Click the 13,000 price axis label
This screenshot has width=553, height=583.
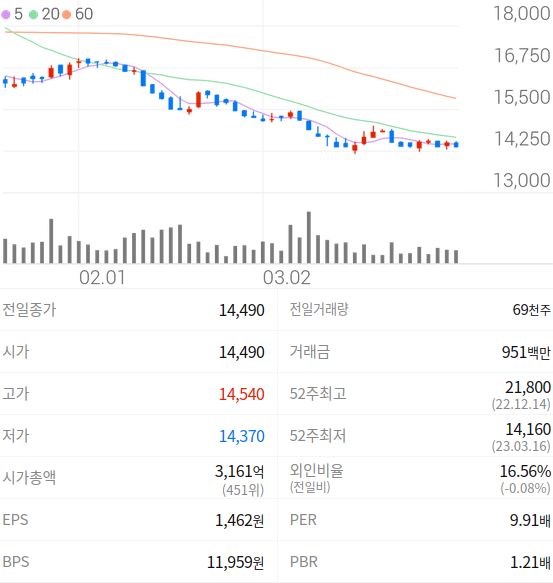pyautogui.click(x=522, y=180)
